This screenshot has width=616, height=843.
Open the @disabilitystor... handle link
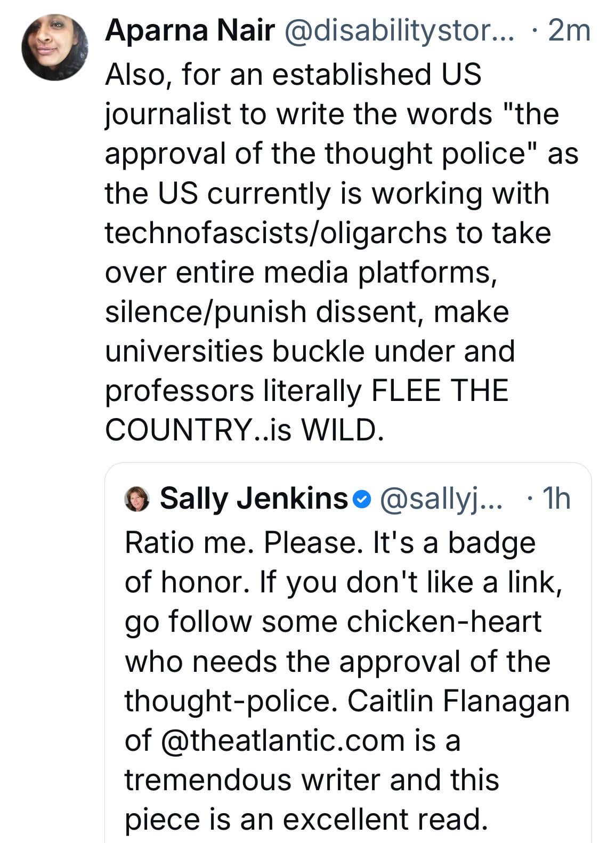pos(400,31)
